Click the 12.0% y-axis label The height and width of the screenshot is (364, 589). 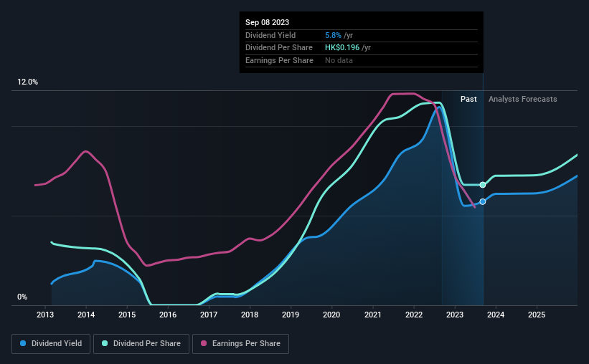[28, 82]
